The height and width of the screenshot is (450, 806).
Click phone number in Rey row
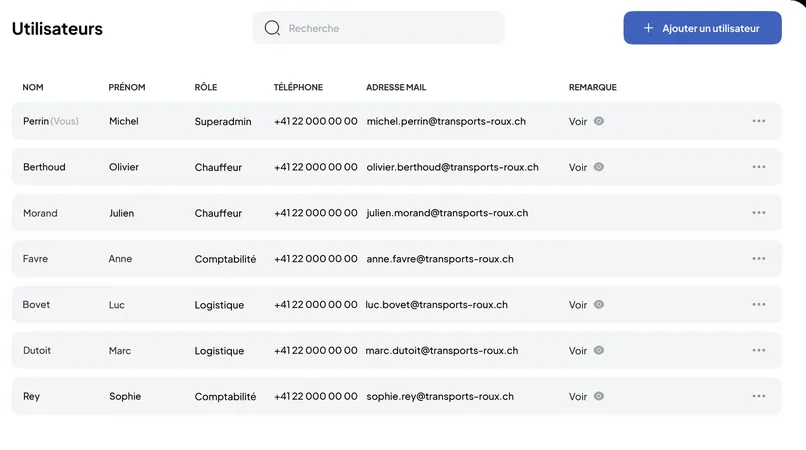pos(316,397)
